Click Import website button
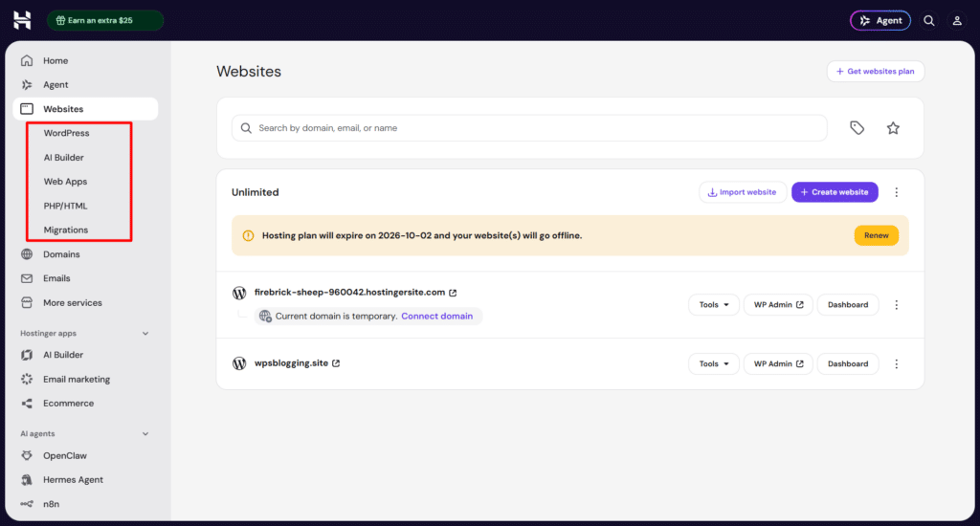 [x=743, y=192]
